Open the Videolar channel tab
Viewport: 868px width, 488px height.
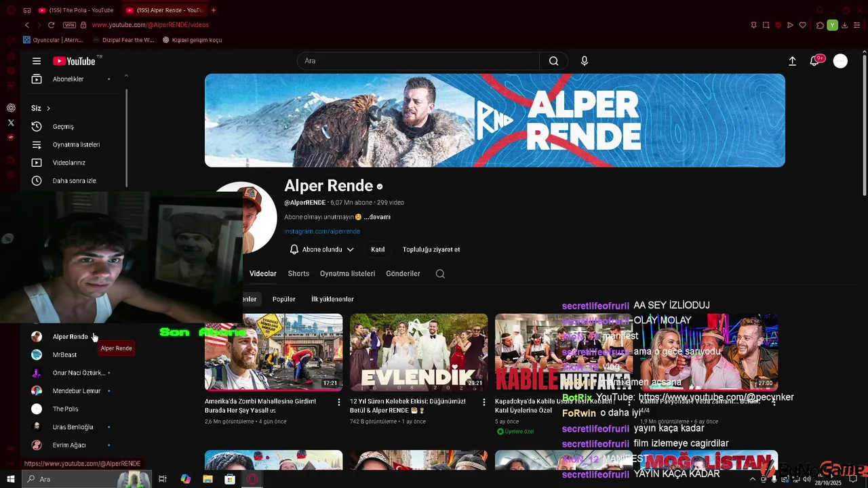coord(262,274)
